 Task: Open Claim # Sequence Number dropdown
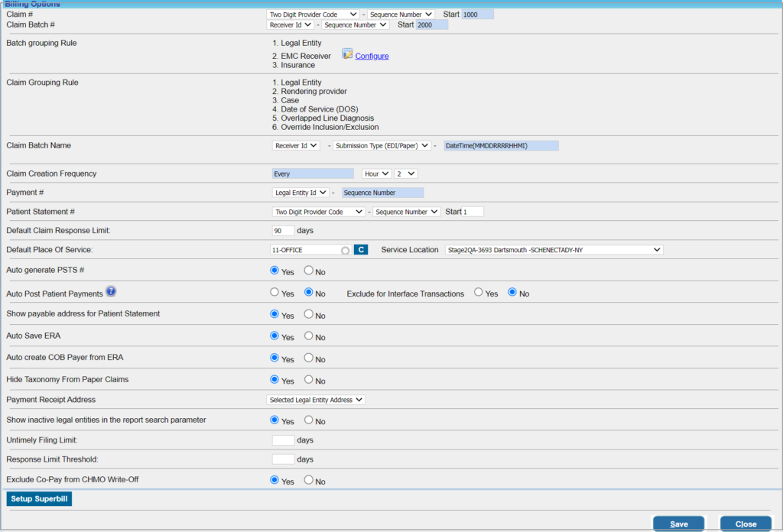[x=400, y=15]
